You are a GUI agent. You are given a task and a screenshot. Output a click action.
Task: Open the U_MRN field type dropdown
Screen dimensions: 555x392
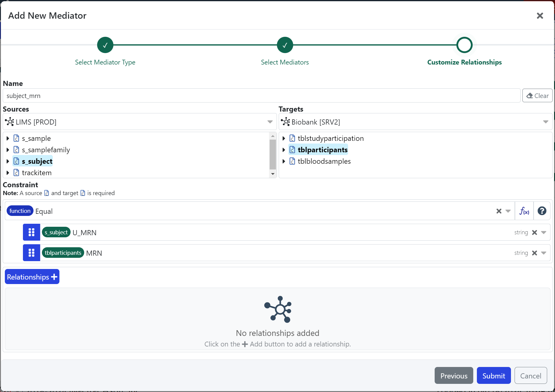(x=544, y=232)
